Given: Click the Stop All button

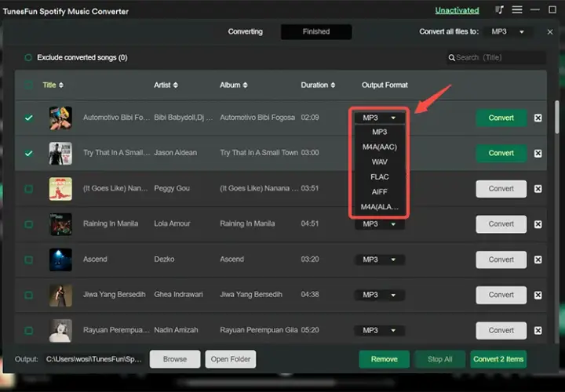Looking at the screenshot, I should pos(439,359).
